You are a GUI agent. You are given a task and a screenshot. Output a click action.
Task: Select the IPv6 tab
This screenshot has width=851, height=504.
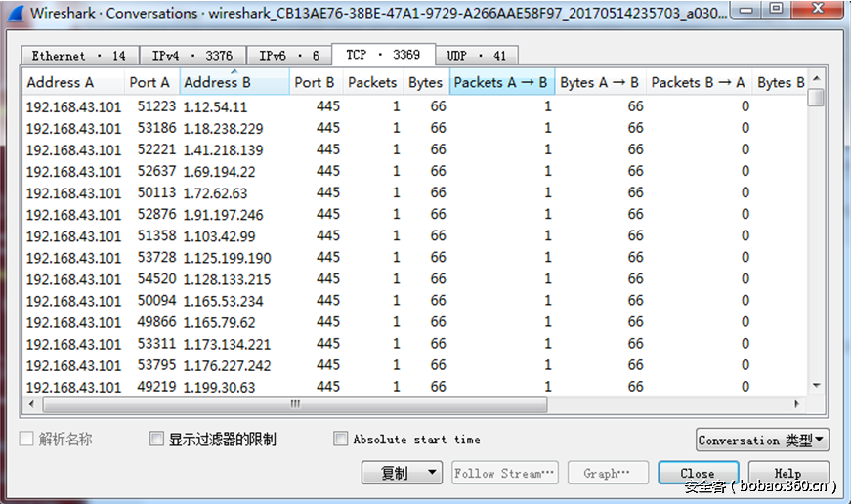(288, 56)
